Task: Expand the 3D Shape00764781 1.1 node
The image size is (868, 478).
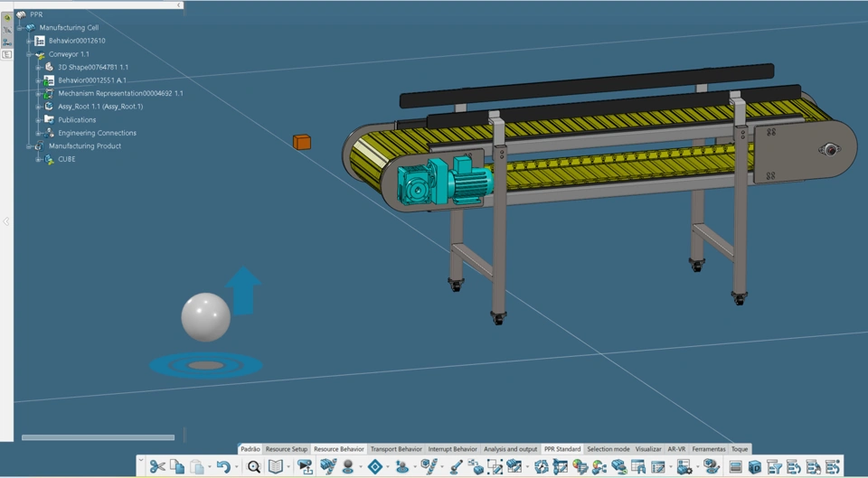Action: point(39,68)
